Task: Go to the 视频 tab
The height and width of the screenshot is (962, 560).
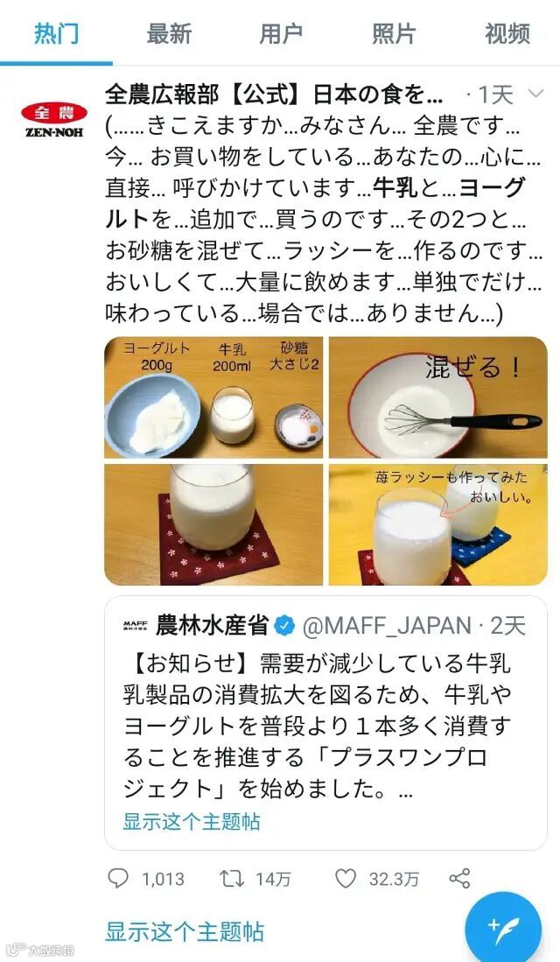Action: [507, 33]
